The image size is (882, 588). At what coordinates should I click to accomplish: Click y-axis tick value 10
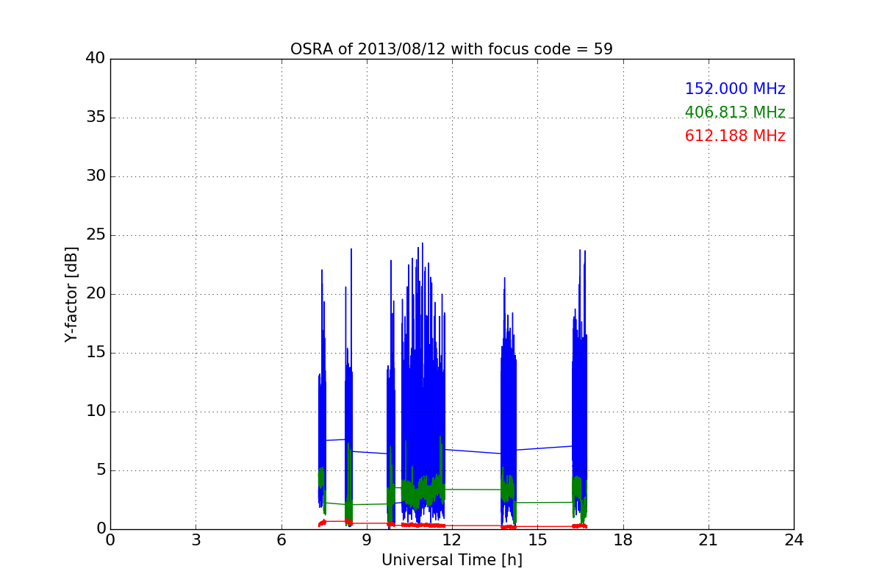[x=96, y=412]
